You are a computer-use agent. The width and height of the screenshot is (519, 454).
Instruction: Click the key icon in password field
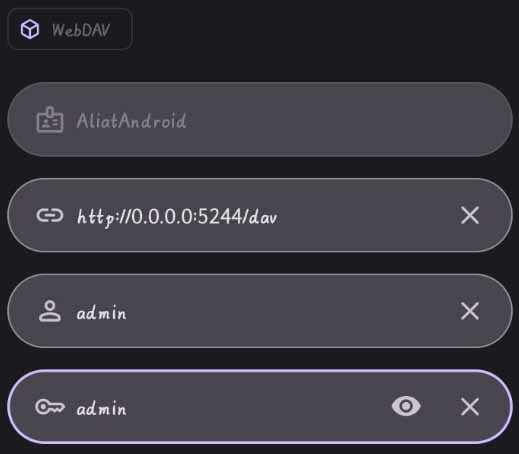click(50, 407)
